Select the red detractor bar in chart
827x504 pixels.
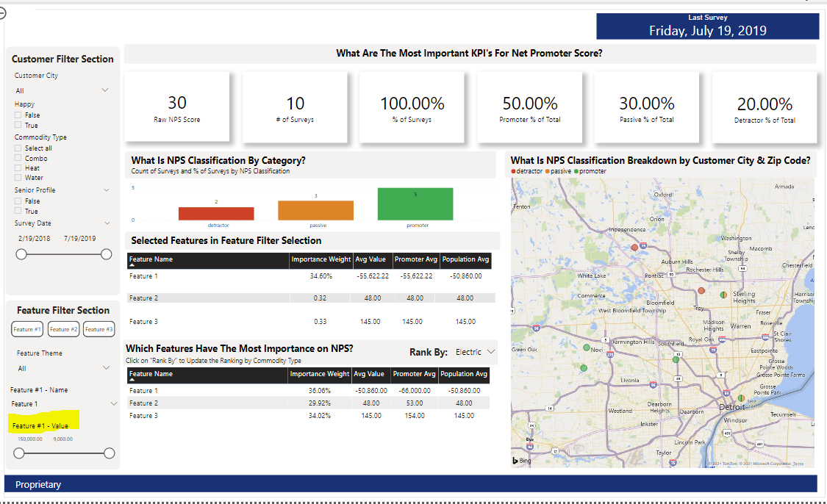pyautogui.click(x=216, y=214)
